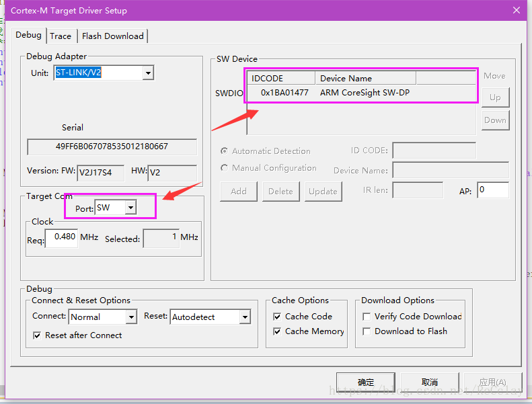
Task: Expand the Port selection dropdown
Action: tap(130, 207)
